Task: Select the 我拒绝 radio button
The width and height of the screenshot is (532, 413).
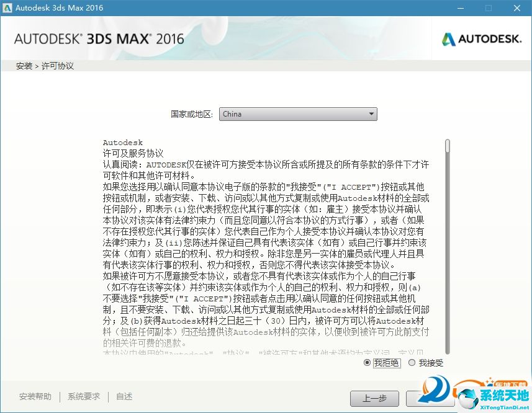Action: [x=367, y=363]
